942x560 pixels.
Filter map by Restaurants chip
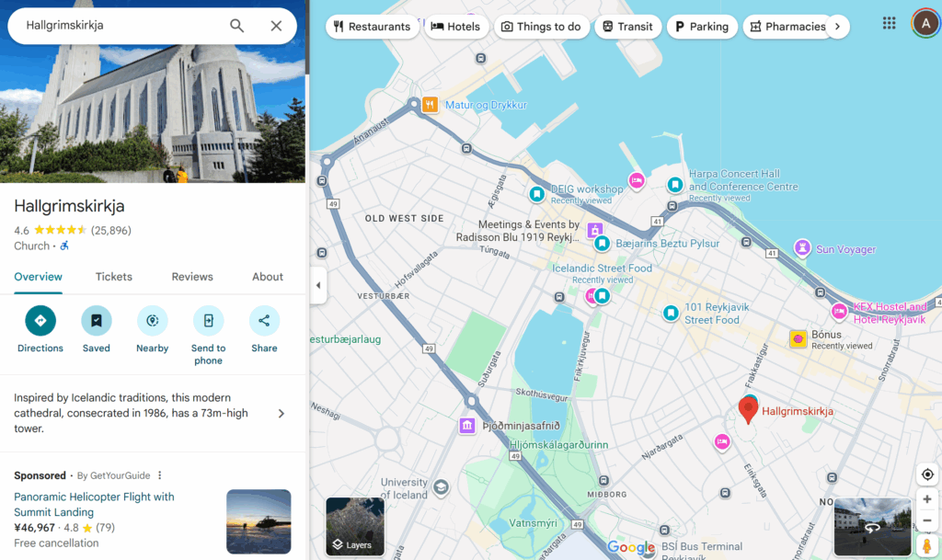tap(373, 27)
